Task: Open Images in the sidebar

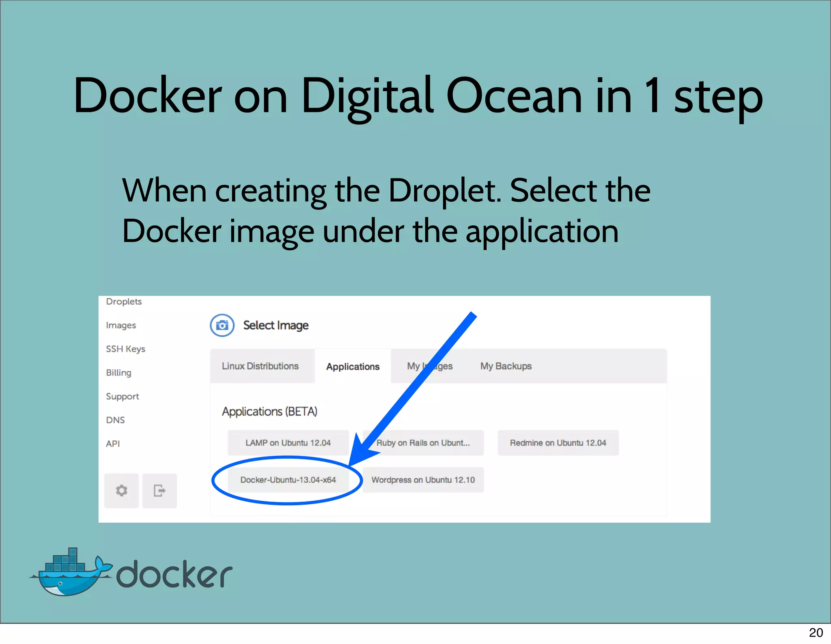Action: click(x=121, y=325)
